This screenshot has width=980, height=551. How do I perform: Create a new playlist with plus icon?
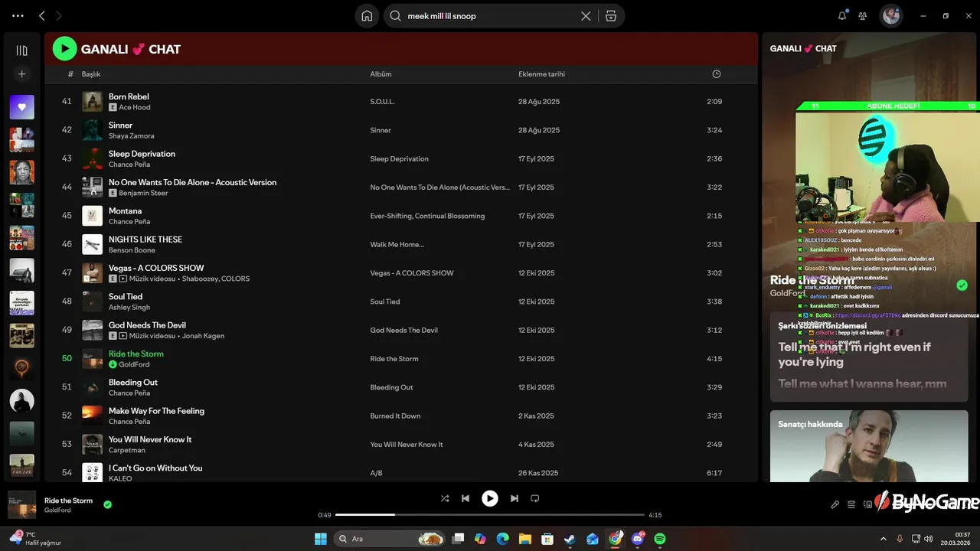pyautogui.click(x=21, y=74)
